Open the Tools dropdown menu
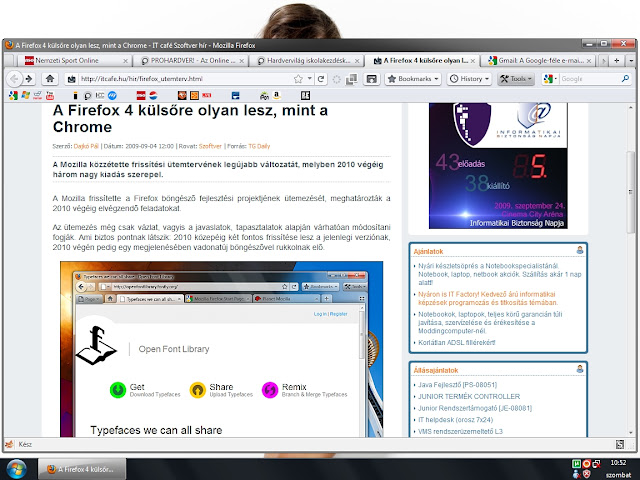Screen dimensions: 640x480 pos(516,79)
